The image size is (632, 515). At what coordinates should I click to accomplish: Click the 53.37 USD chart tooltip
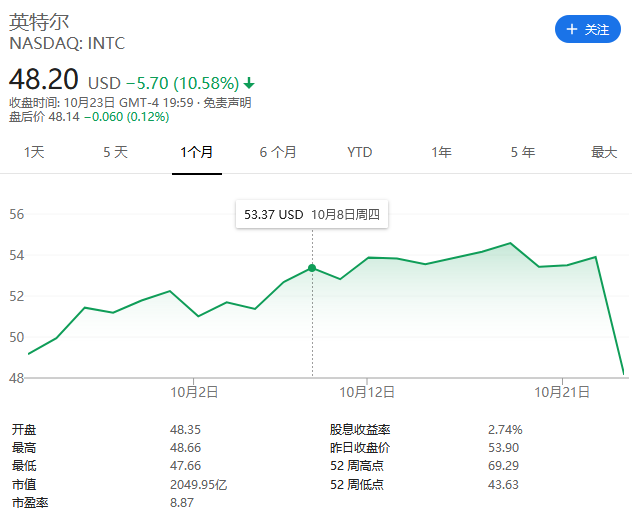(x=312, y=214)
